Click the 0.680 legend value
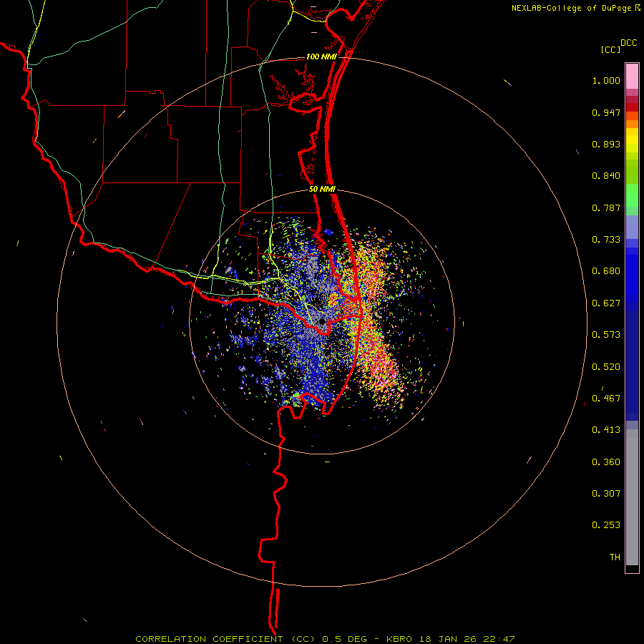Viewport: 644px width, 644px height. click(606, 271)
